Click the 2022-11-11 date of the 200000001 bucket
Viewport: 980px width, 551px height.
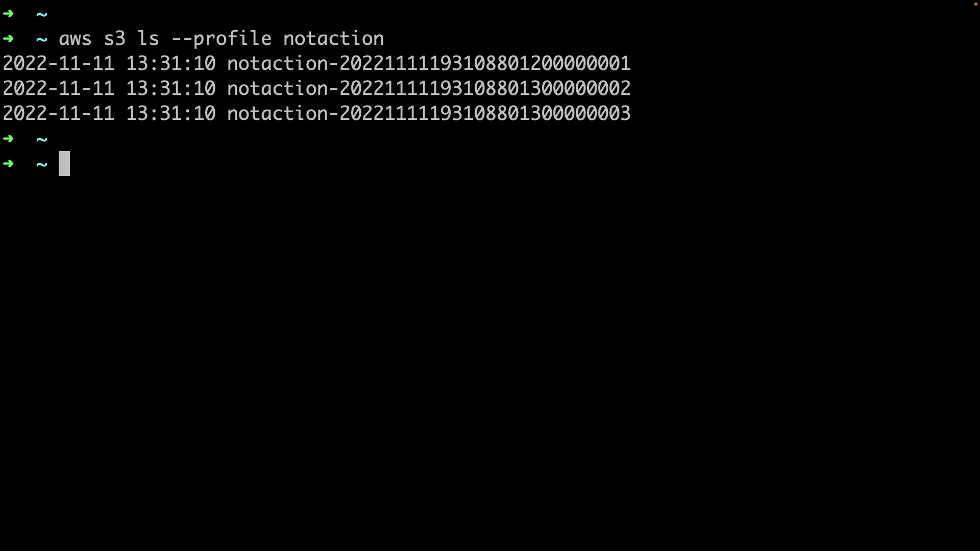click(59, 63)
